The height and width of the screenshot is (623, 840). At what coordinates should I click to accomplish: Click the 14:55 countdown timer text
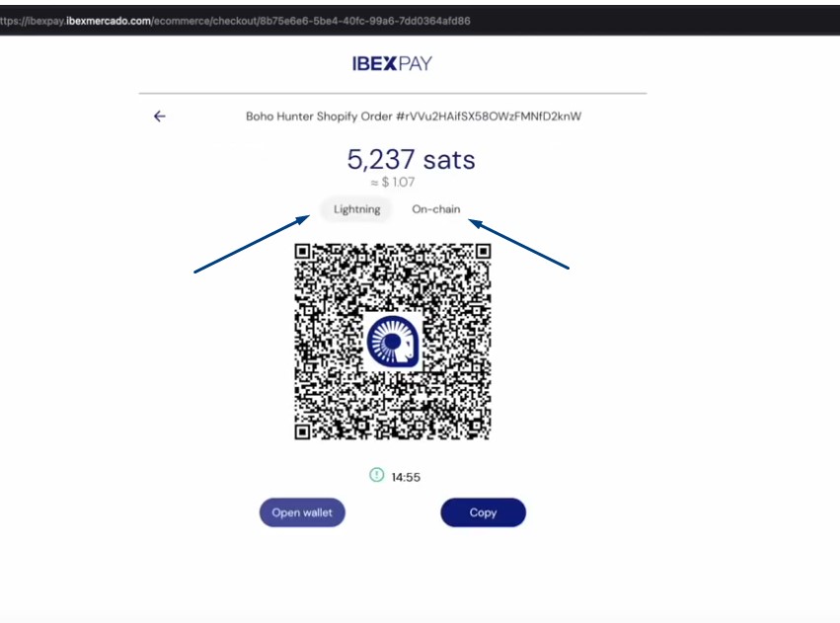406,477
